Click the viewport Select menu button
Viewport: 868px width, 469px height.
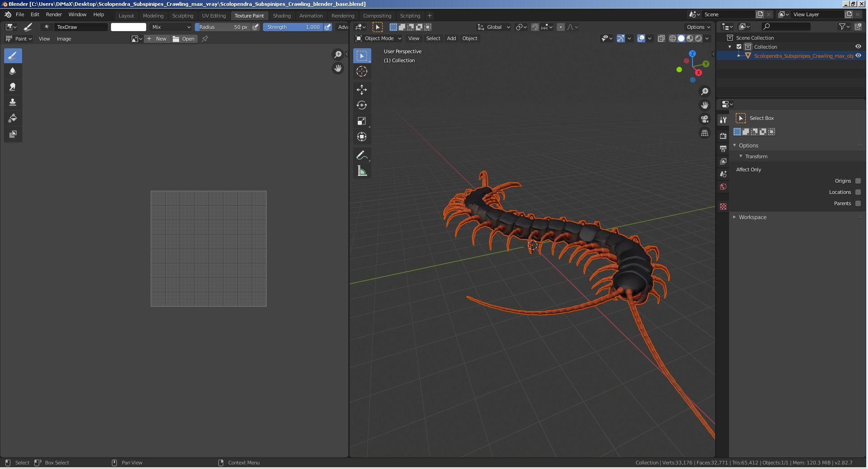[433, 38]
